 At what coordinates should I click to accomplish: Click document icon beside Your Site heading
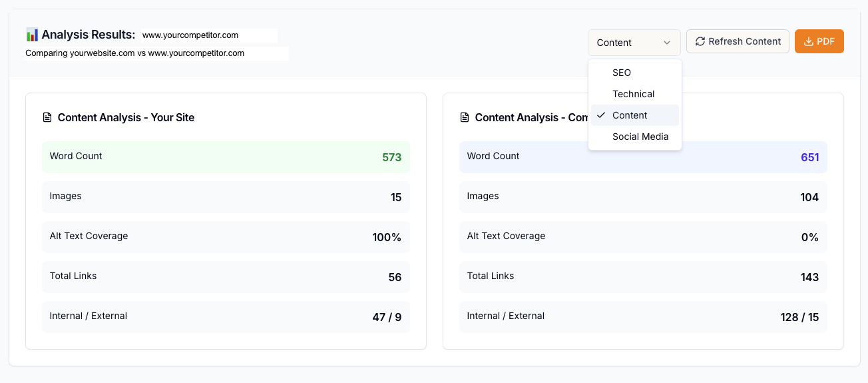tap(47, 118)
